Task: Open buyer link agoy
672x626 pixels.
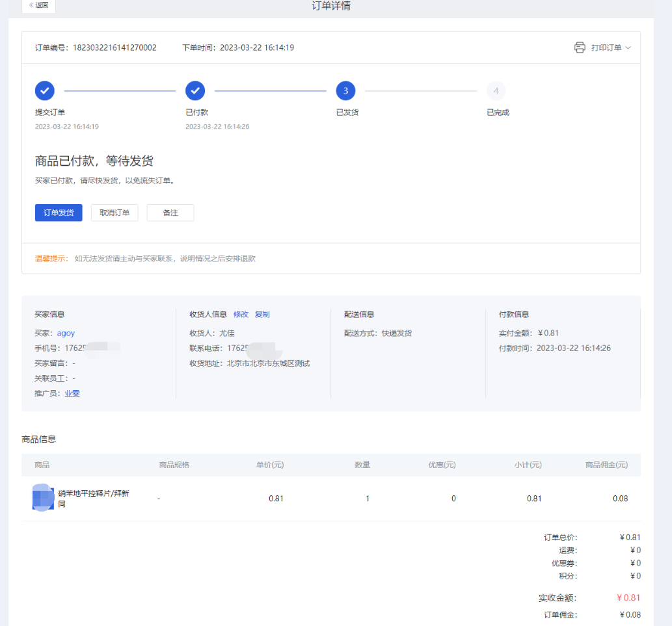Action: point(66,333)
